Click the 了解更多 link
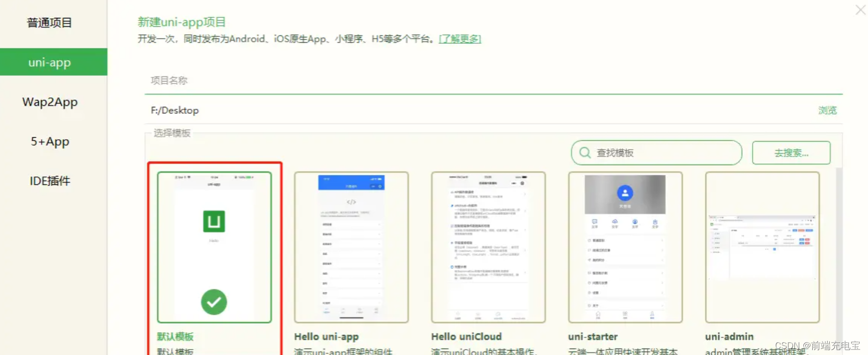868x355 pixels. (460, 39)
